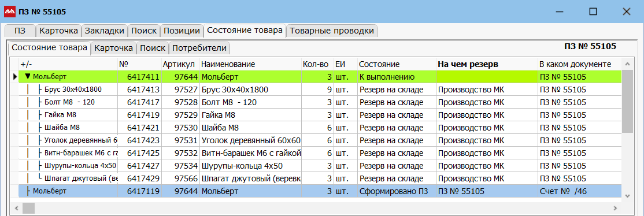
Task: Click the quantity 9 in the Брус row
Action: click(x=317, y=90)
